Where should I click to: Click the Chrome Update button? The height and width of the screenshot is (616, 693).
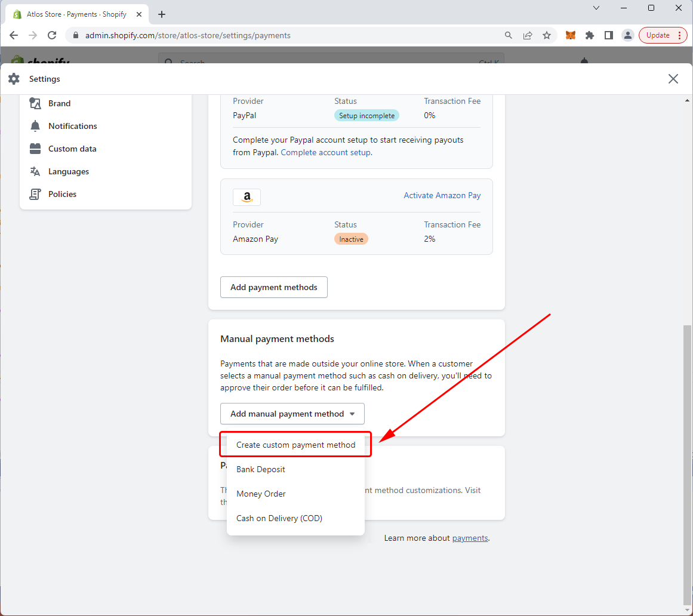click(658, 35)
